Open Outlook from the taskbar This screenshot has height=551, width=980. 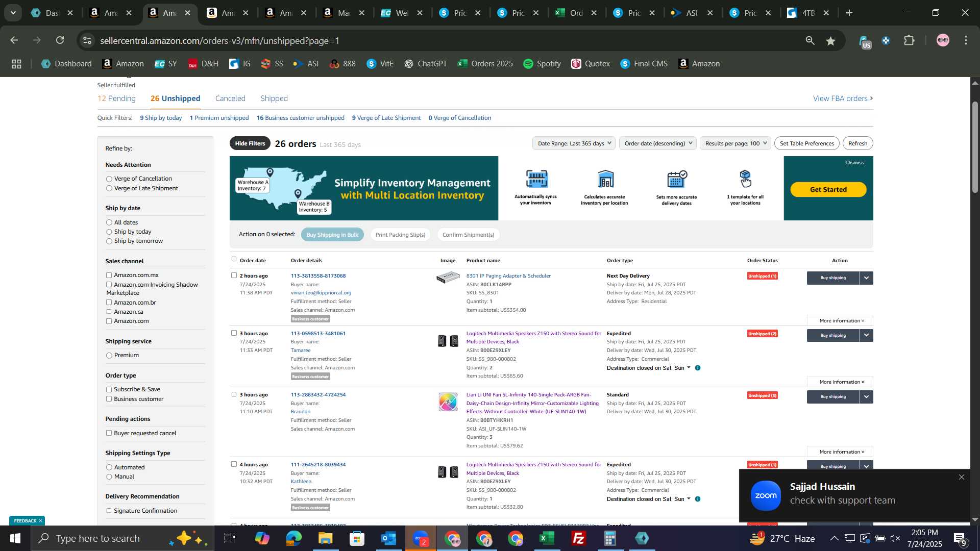(388, 538)
